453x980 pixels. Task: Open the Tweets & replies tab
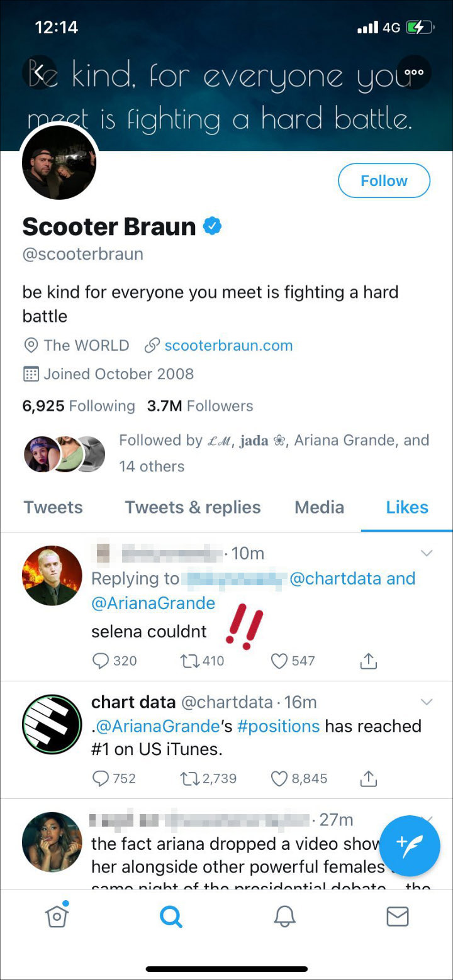tap(192, 507)
